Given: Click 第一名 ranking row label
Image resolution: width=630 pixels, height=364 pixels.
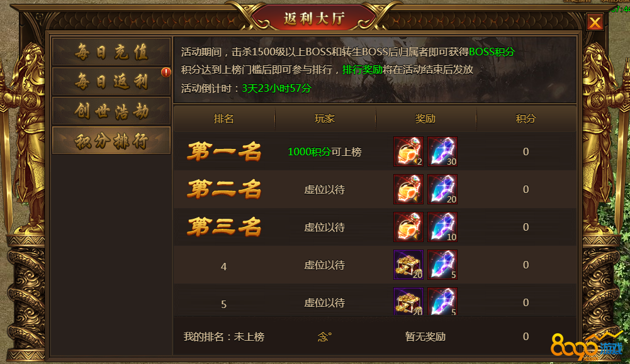Looking at the screenshot, I should (x=224, y=152).
